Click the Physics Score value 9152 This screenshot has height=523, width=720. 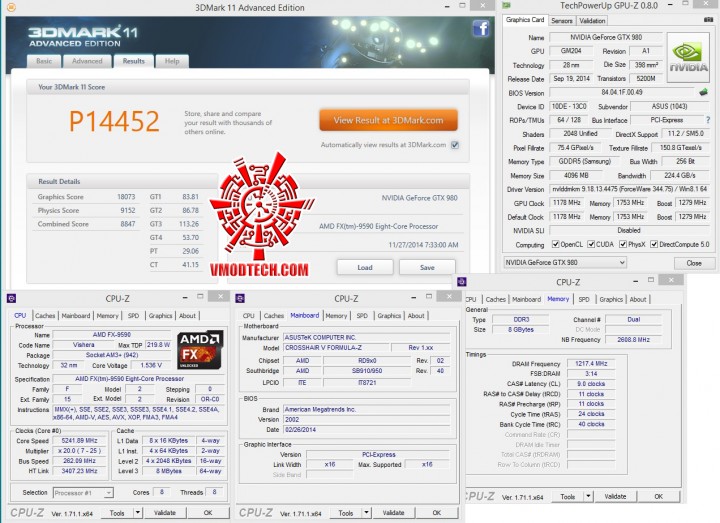[128, 210]
